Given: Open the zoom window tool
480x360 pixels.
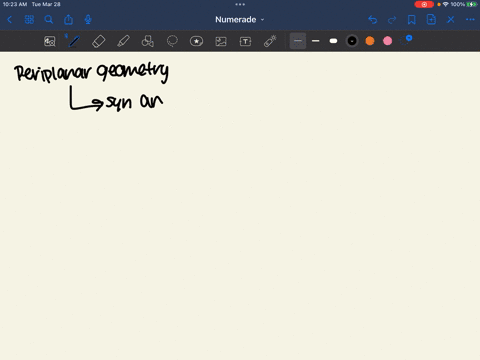Looking at the screenshot, I should tap(50, 41).
